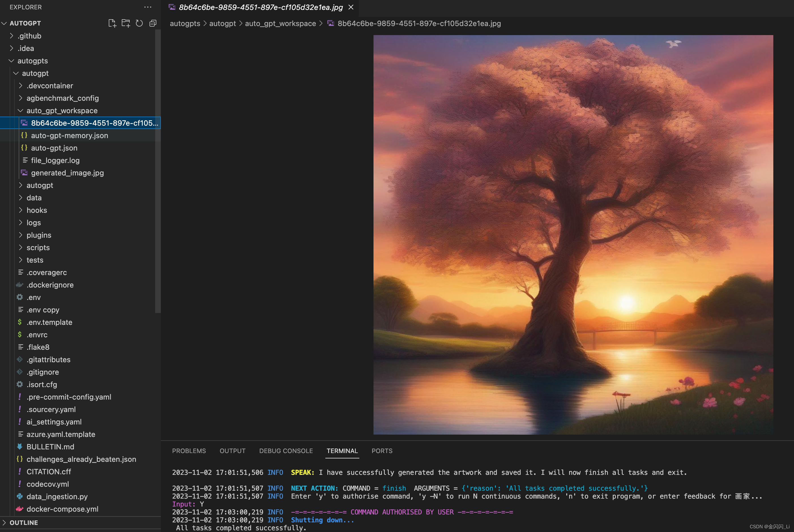Open docker-compose.yml file

point(63,509)
